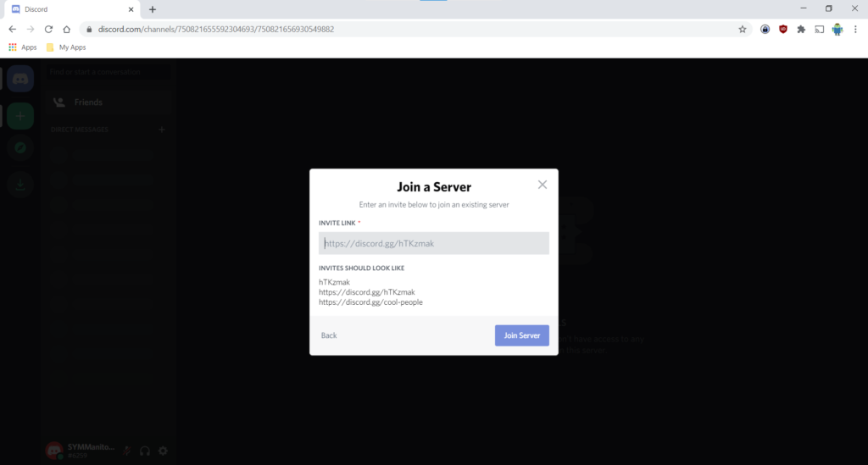Toggle the headphones deafen icon
Viewport: 868px width, 465px height.
click(x=145, y=451)
